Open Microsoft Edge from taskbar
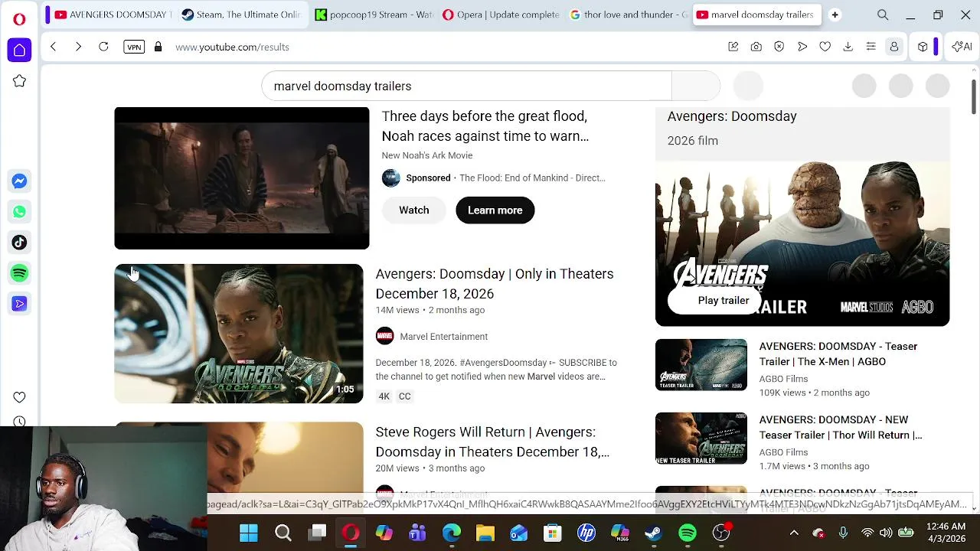Viewport: 980px width, 551px height. [452, 533]
